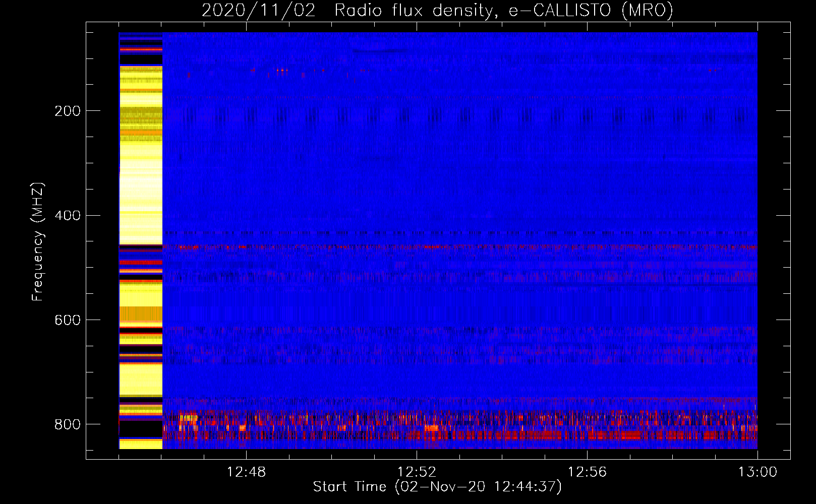
Task: Click the 12:52 time tick label
Action: [x=417, y=472]
